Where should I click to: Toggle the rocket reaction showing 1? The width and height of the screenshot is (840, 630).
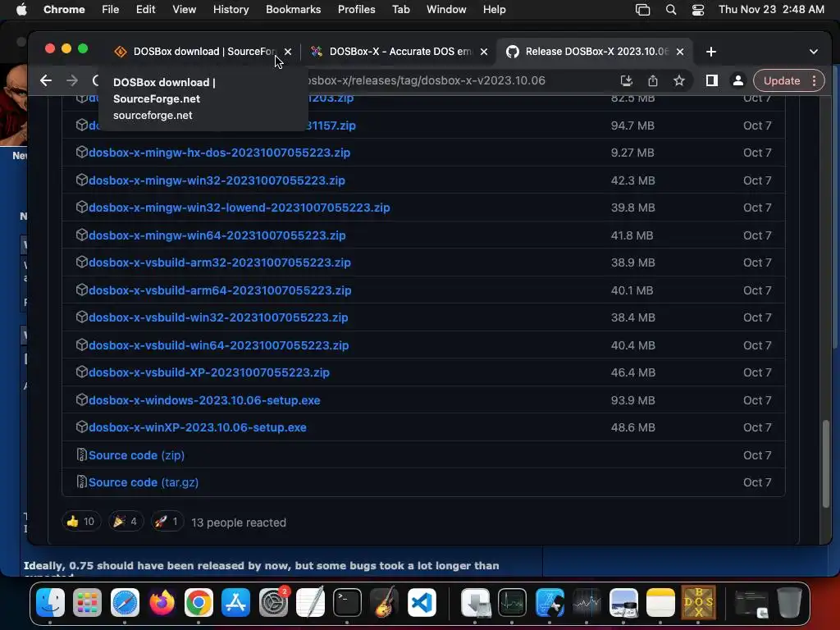pos(167,522)
